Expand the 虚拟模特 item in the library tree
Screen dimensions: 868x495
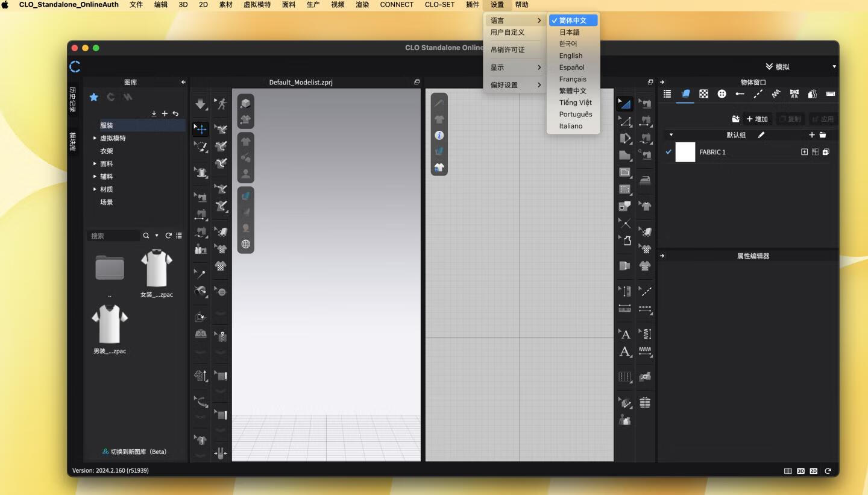[x=95, y=137]
